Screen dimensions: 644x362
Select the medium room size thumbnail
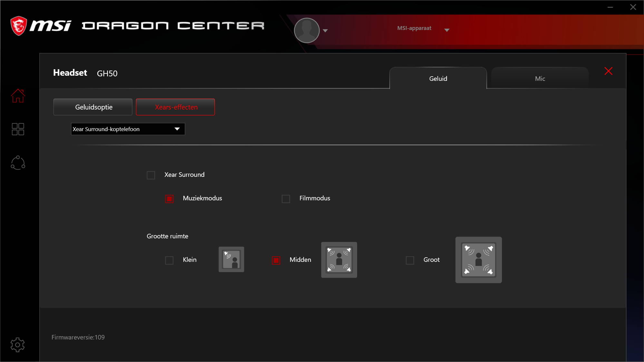(x=339, y=260)
